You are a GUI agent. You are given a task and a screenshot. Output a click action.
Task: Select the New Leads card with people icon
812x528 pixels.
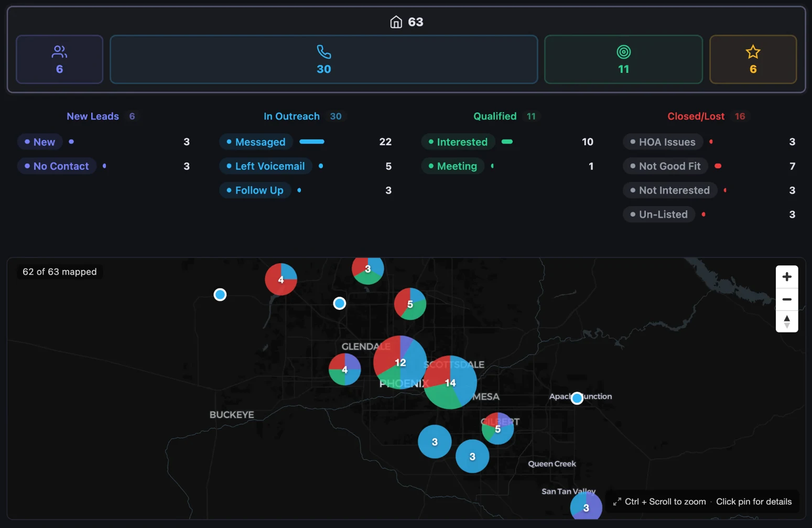[x=59, y=59]
